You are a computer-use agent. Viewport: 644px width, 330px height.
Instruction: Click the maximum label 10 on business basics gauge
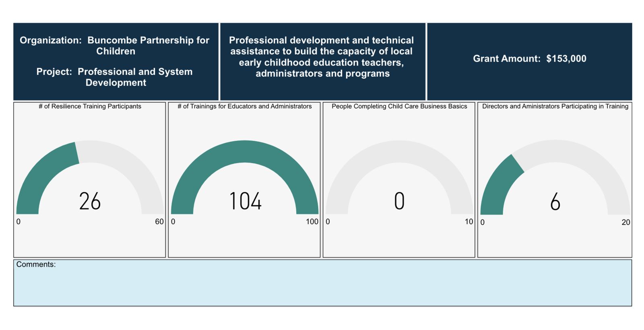pos(469,222)
